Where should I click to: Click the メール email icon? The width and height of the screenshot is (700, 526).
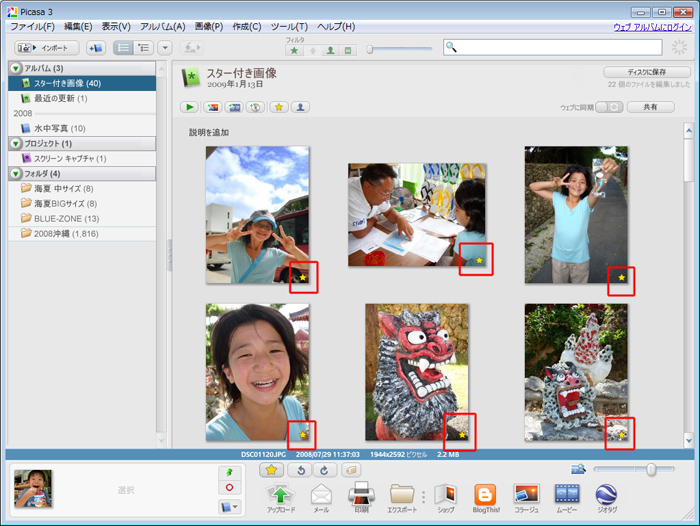[x=321, y=497]
